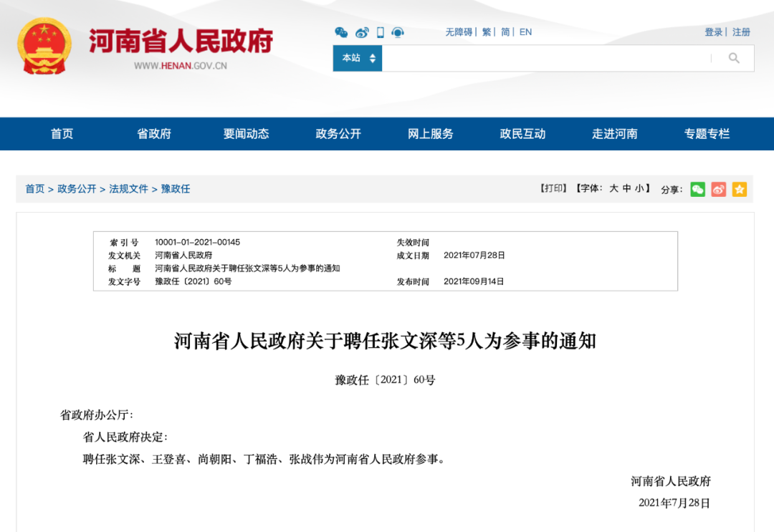Share the article via red Weibo icon
The height and width of the screenshot is (532, 774).
pos(718,189)
